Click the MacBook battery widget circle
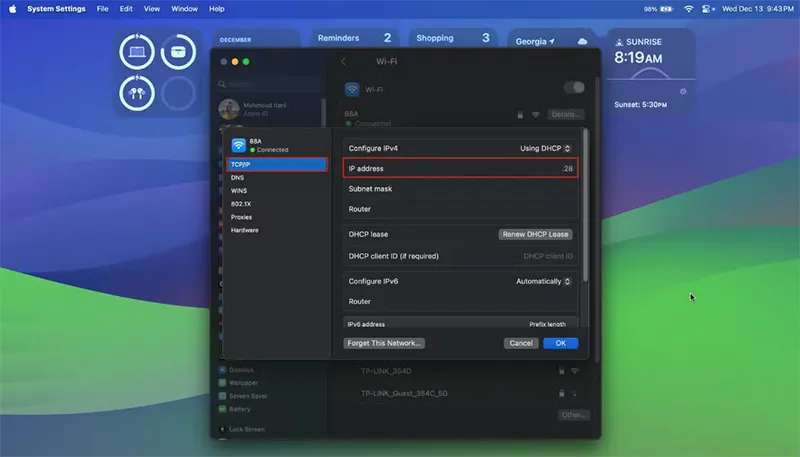Image resolution: width=800 pixels, height=457 pixels. (x=137, y=52)
